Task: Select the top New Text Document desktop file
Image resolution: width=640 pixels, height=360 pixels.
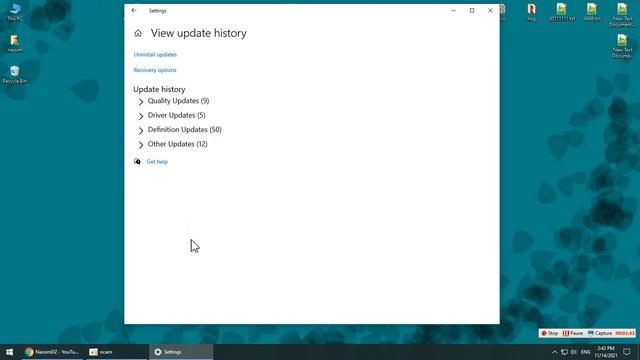Action: [622, 15]
